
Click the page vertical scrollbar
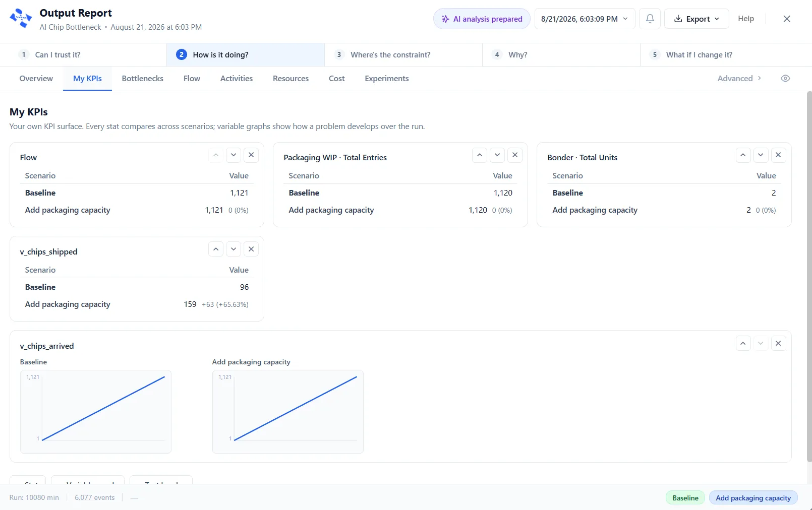click(x=809, y=276)
